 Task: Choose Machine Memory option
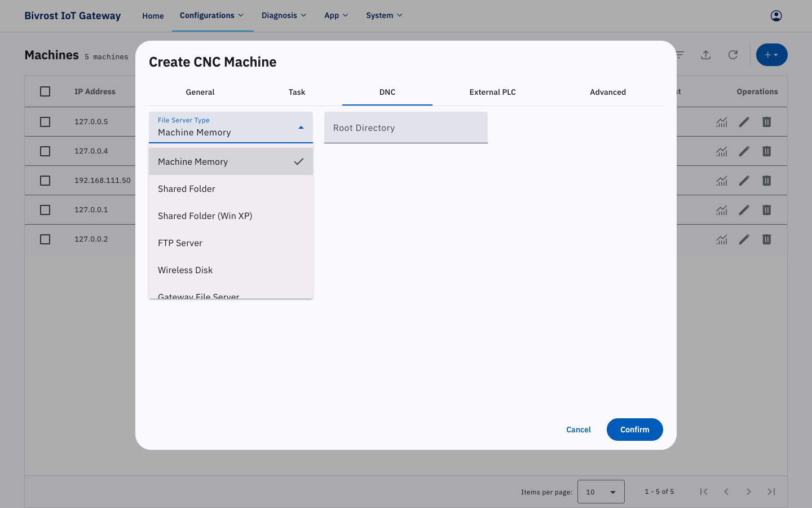(231, 161)
